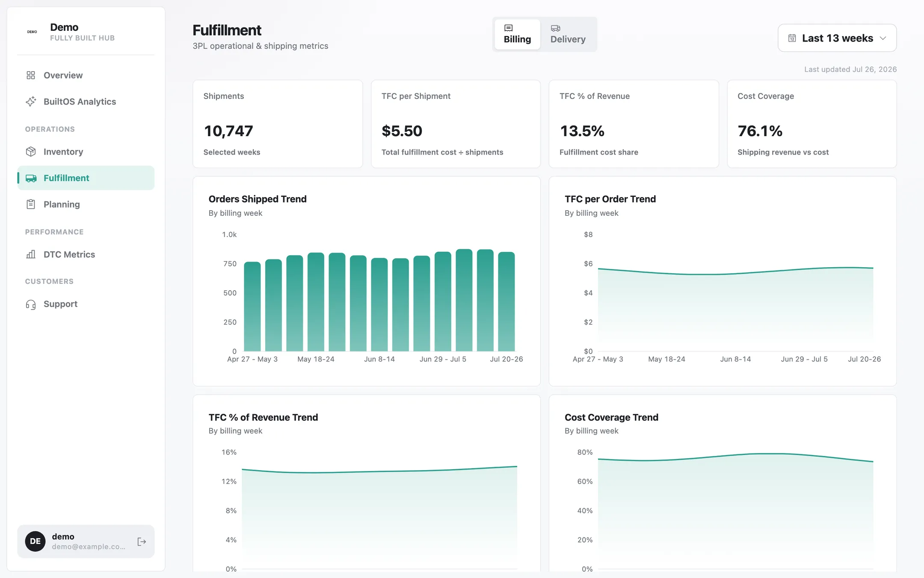This screenshot has width=924, height=578.
Task: Click the demo@example.co... email text
Action: coord(89,547)
